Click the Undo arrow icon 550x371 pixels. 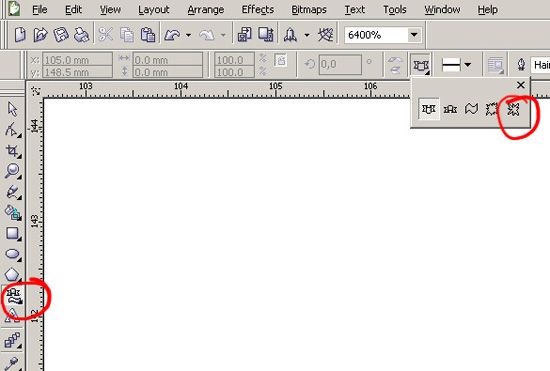point(173,35)
